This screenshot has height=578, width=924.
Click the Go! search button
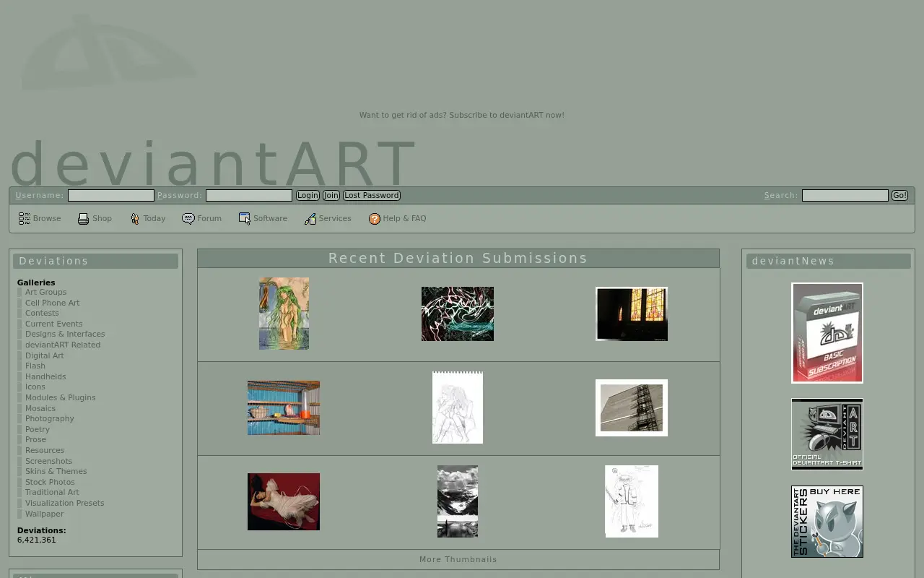tap(899, 195)
